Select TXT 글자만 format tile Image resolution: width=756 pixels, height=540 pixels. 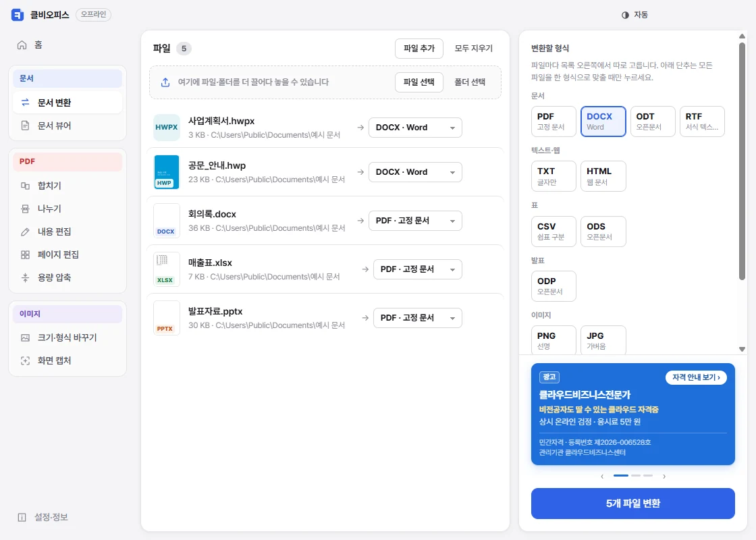point(553,176)
